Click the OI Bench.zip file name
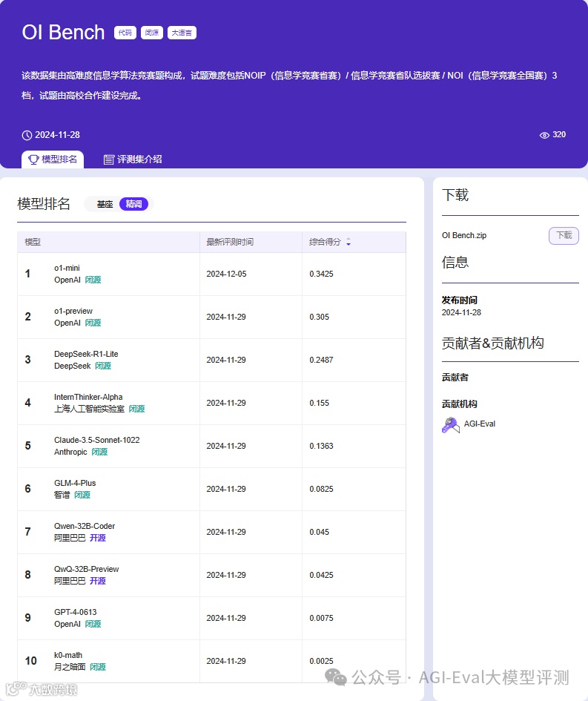This screenshot has width=588, height=701. pyautogui.click(x=463, y=236)
